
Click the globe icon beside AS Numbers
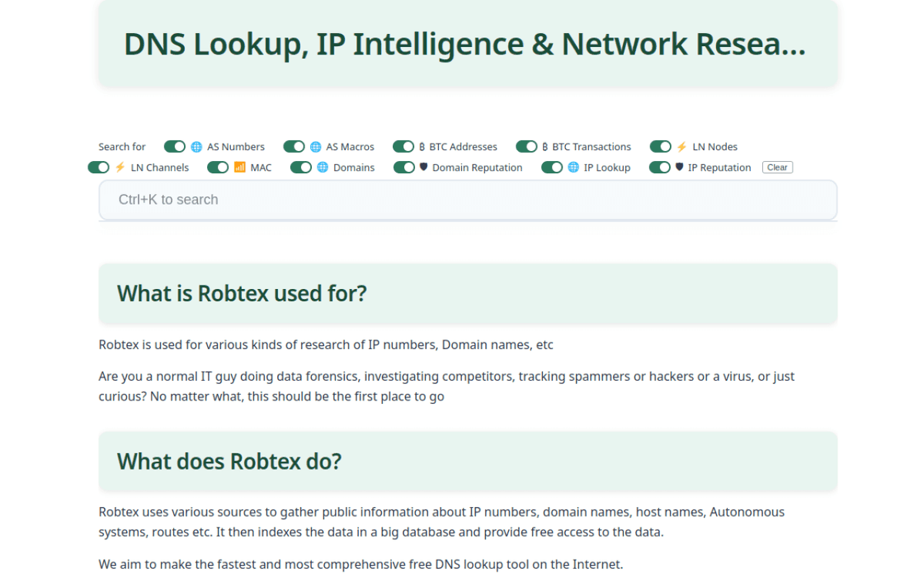click(x=196, y=146)
